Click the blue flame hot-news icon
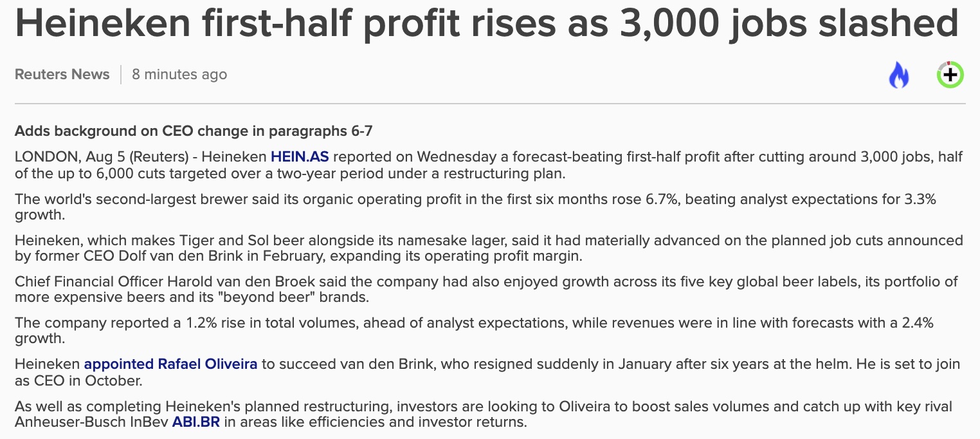Image resolution: width=980 pixels, height=439 pixels. coord(899,75)
